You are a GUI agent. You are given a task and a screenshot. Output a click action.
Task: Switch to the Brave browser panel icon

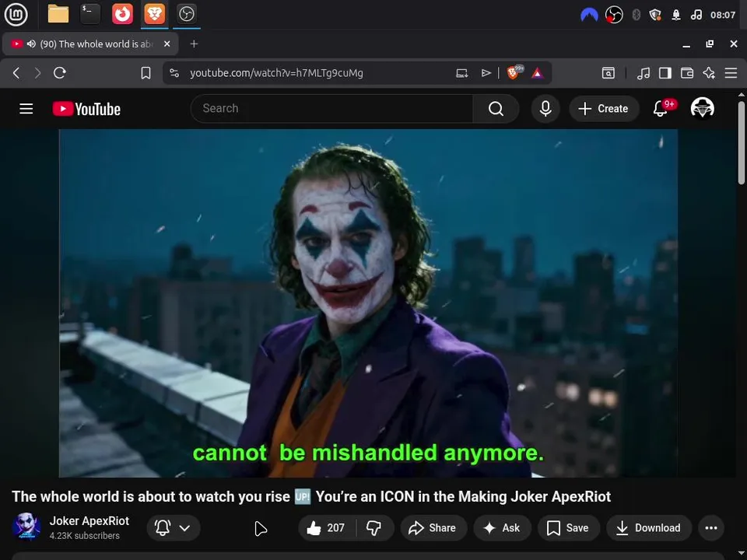(154, 14)
